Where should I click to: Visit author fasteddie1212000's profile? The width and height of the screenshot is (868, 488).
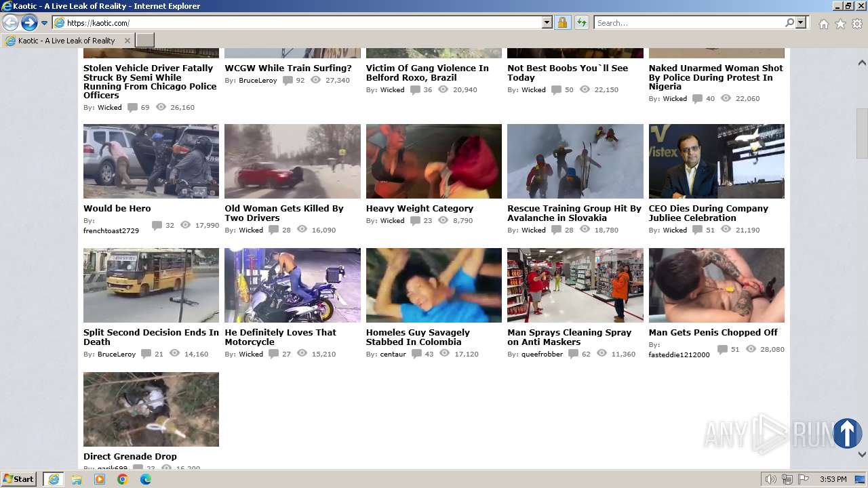tap(679, 355)
